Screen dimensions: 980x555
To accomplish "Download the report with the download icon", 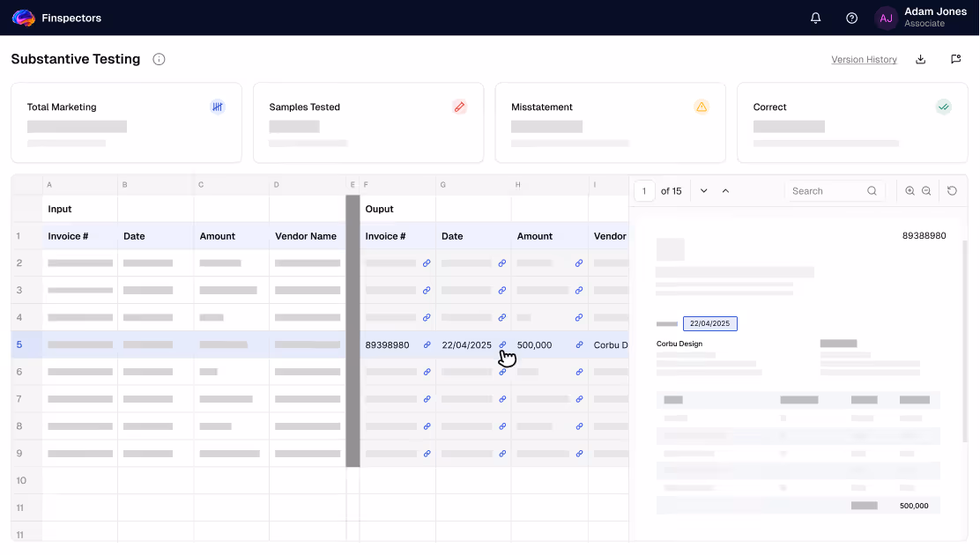I will coord(921,59).
